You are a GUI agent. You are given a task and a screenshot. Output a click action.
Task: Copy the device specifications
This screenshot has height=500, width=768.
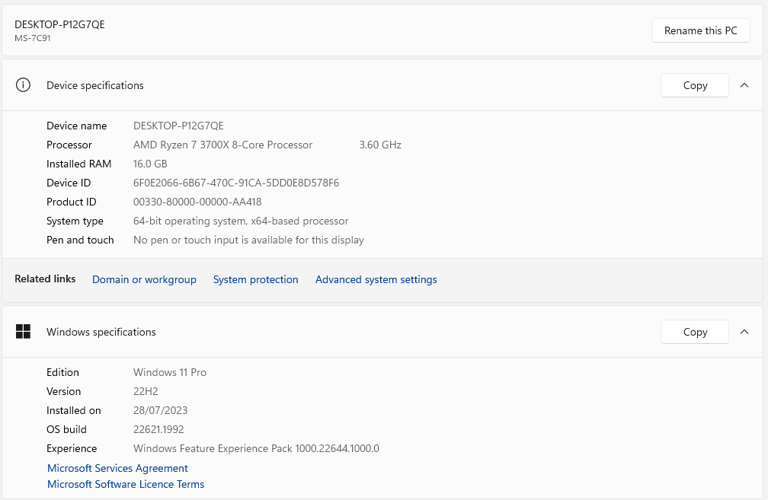pos(695,85)
